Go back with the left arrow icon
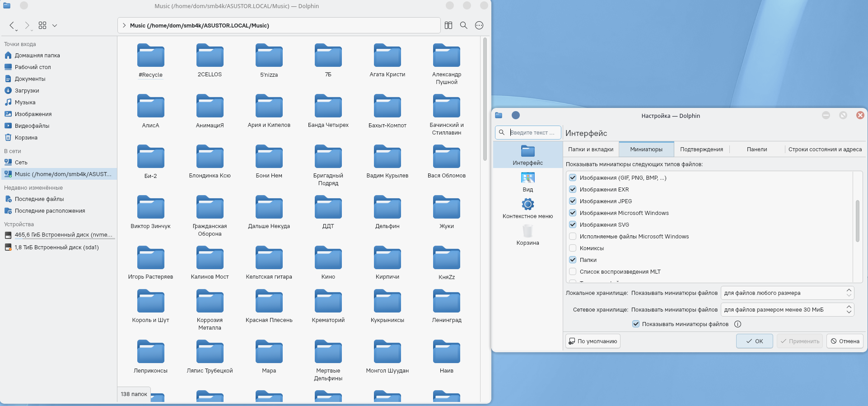Image resolution: width=868 pixels, height=406 pixels. click(x=12, y=25)
